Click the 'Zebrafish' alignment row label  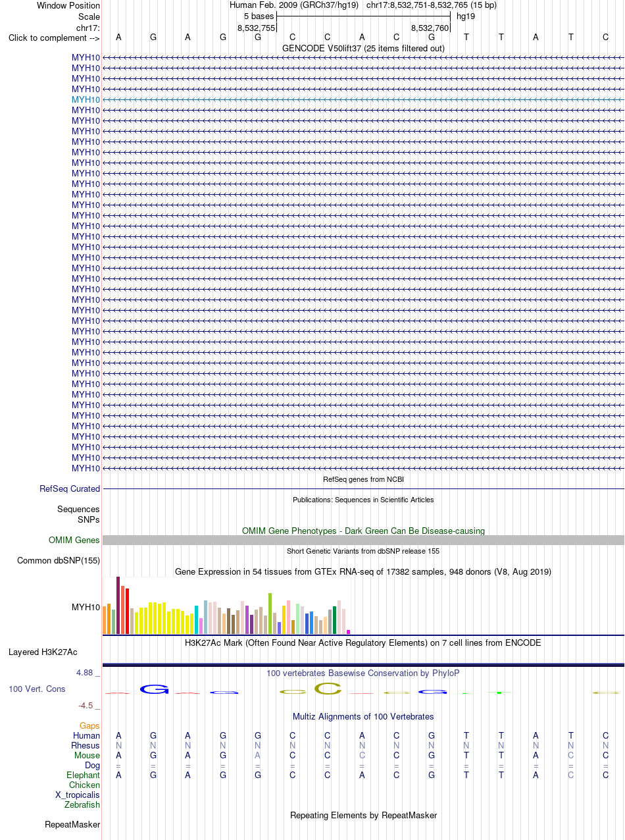click(82, 804)
